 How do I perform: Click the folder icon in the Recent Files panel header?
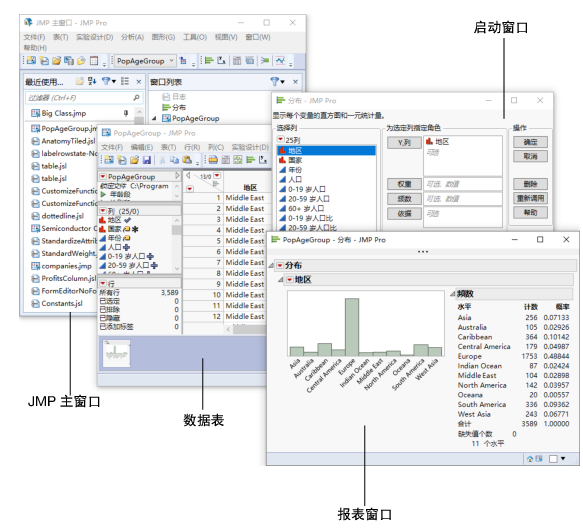pyautogui.click(x=80, y=81)
